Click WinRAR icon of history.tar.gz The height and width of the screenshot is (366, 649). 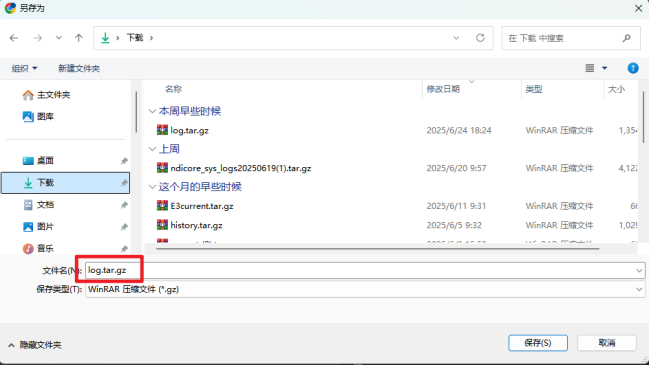[x=162, y=225]
